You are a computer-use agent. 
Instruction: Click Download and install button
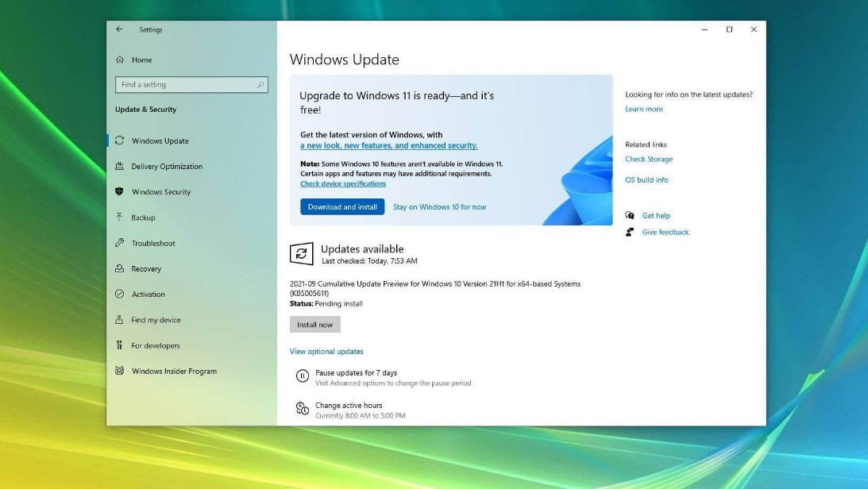point(342,207)
